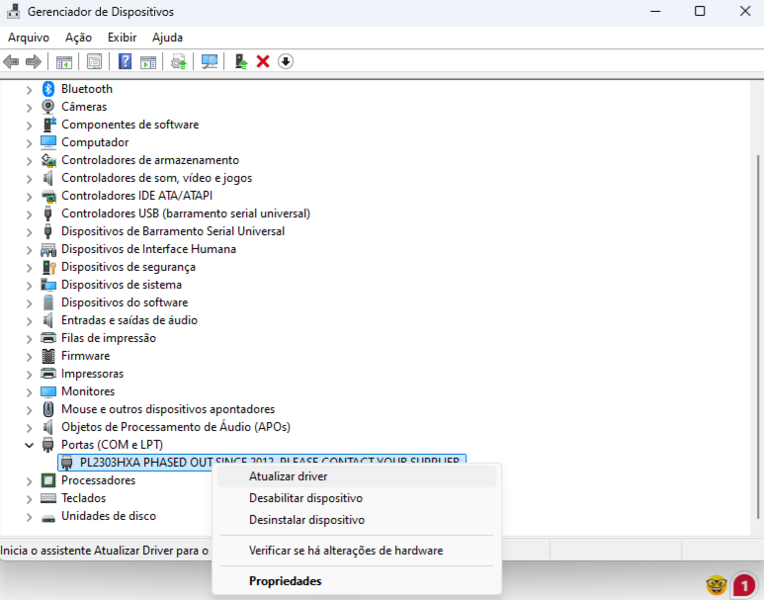Viewport: 764px width, 600px height.
Task: Click the Bluetooth category icon
Action: click(x=48, y=89)
